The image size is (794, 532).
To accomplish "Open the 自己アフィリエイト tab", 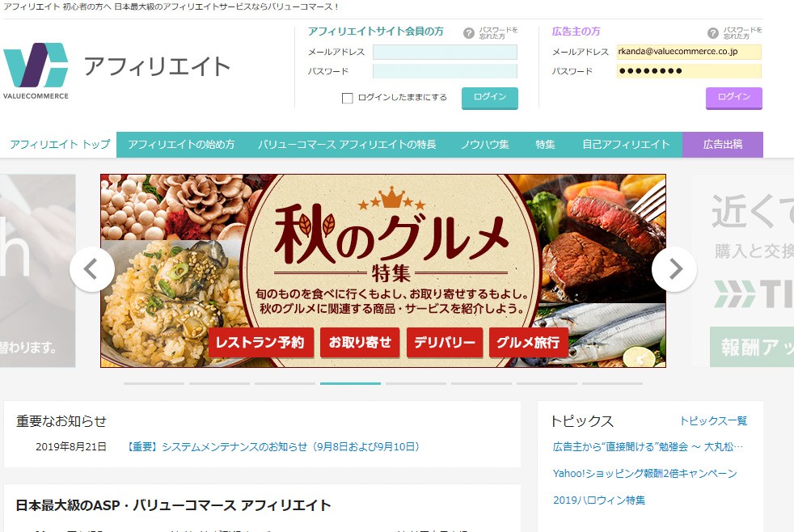I will [x=626, y=145].
